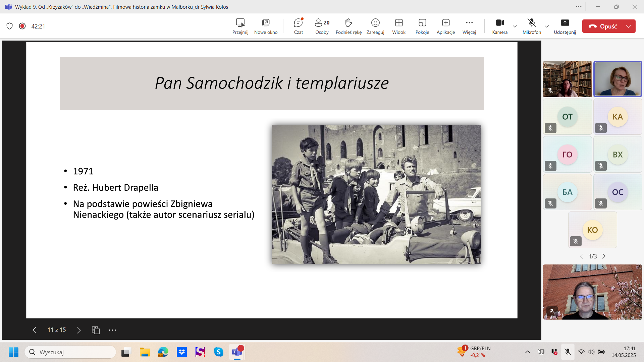Select participant tile ГО

coord(568,155)
